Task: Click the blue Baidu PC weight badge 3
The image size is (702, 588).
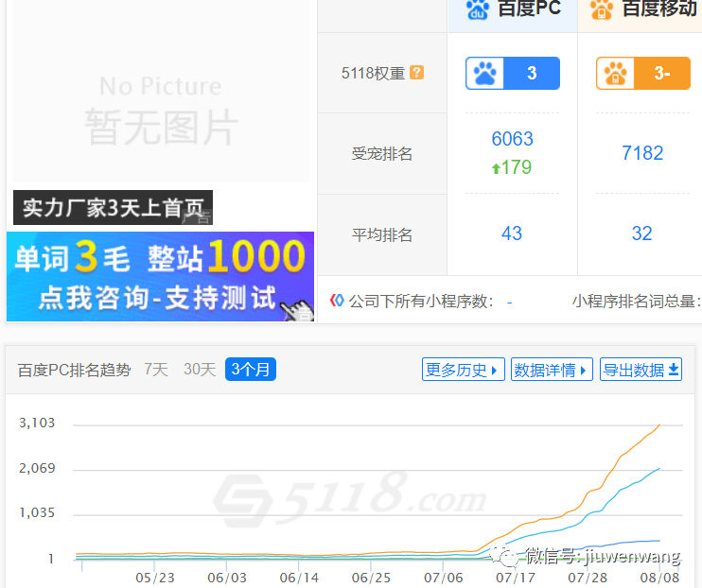Action: [x=513, y=73]
